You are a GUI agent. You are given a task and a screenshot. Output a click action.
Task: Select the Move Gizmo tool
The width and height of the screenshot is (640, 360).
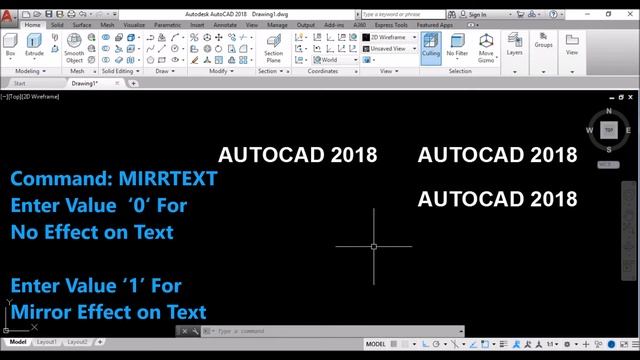coord(486,48)
